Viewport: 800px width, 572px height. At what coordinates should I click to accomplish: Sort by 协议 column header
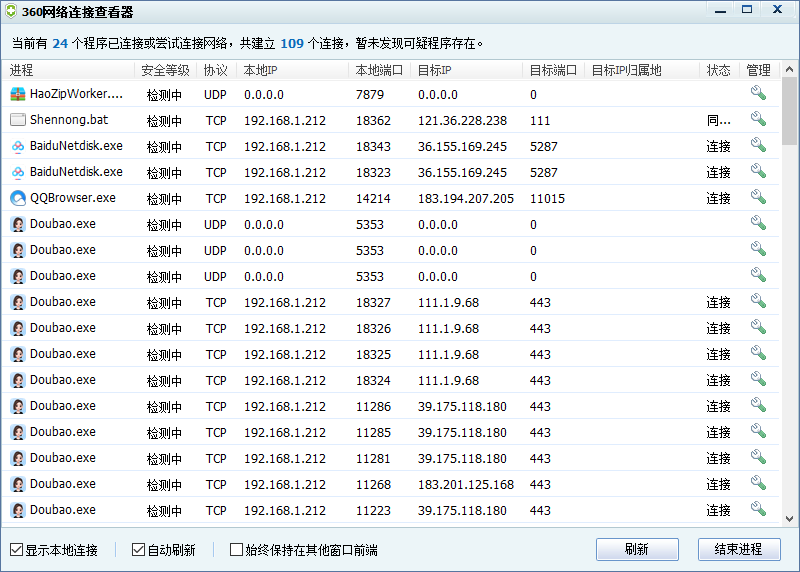(216, 70)
